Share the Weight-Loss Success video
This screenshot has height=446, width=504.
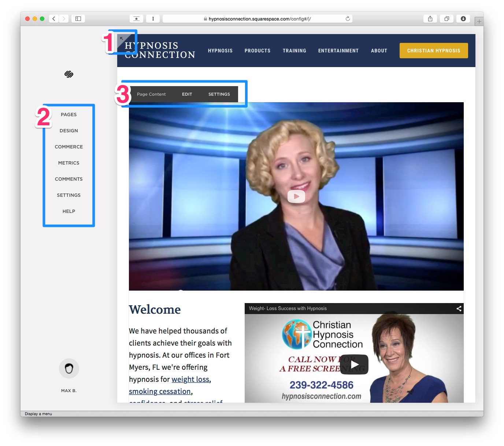click(x=459, y=309)
